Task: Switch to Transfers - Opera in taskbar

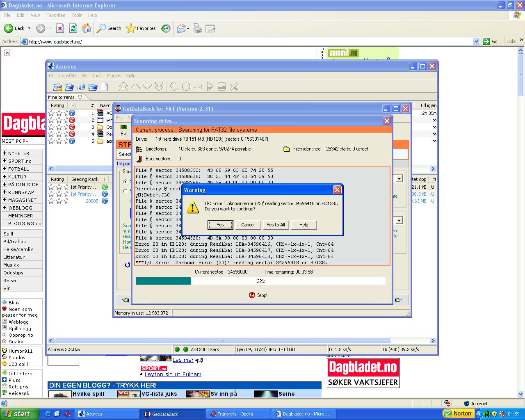Action: click(x=238, y=414)
